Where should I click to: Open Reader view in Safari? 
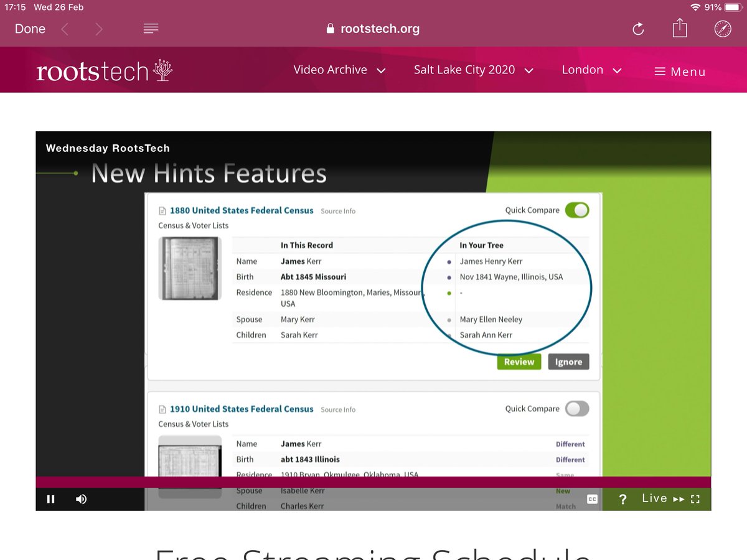point(151,28)
